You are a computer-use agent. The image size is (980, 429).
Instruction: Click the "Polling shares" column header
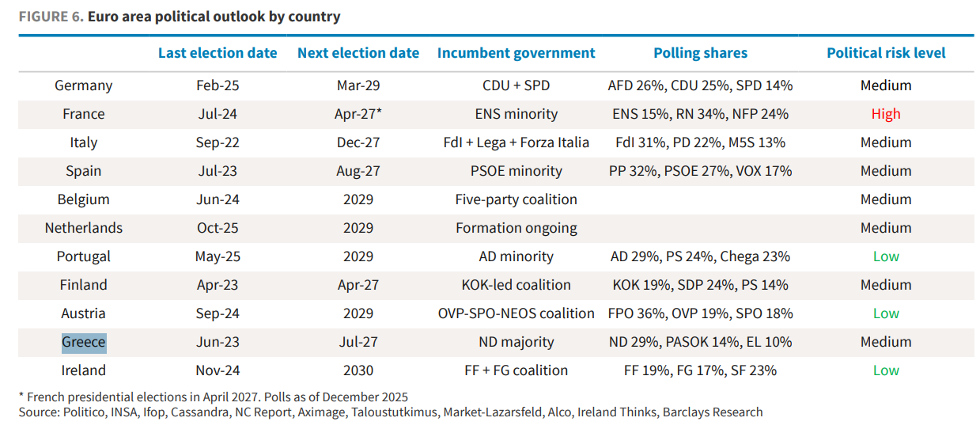(700, 53)
